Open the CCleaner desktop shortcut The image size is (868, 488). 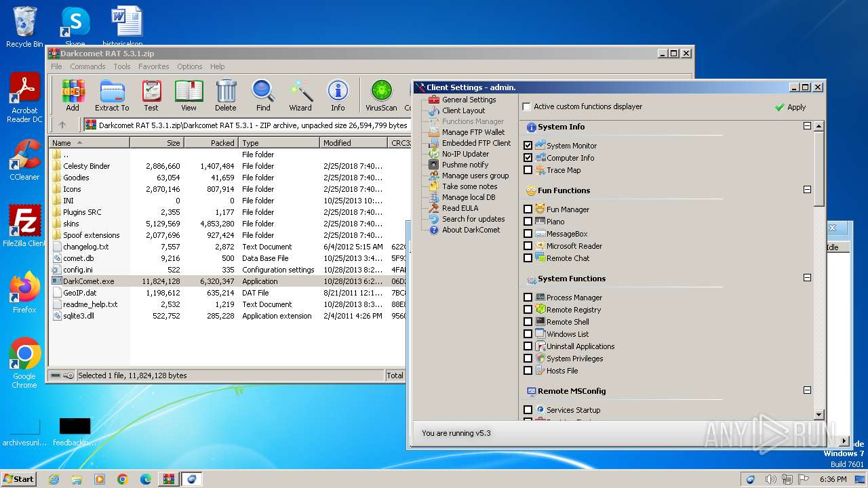(24, 161)
